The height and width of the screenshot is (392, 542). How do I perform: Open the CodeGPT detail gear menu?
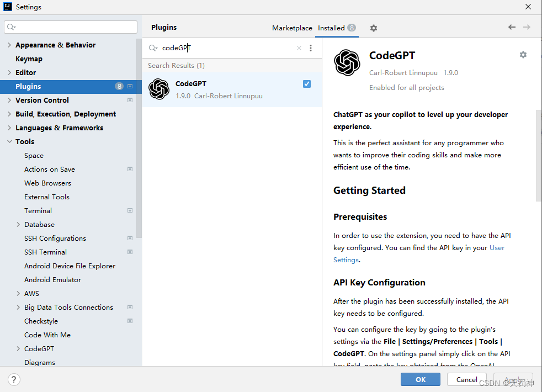523,55
